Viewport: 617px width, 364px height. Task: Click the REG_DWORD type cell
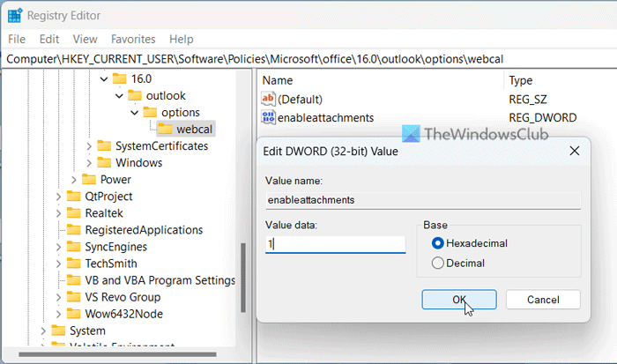point(543,117)
